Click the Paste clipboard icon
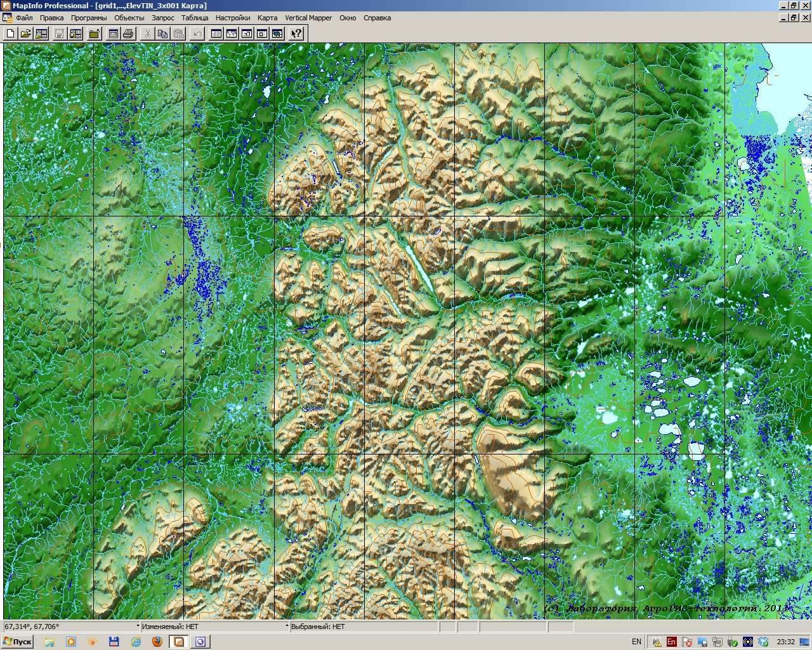 (178, 34)
